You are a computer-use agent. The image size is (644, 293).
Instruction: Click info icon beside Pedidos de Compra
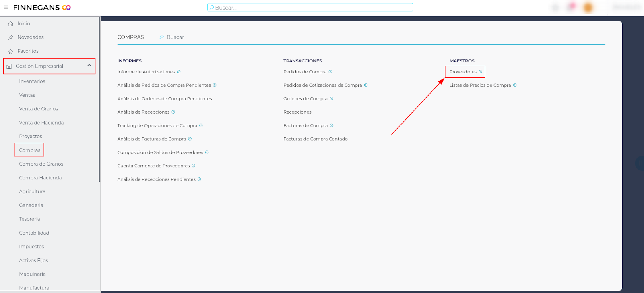pos(330,72)
